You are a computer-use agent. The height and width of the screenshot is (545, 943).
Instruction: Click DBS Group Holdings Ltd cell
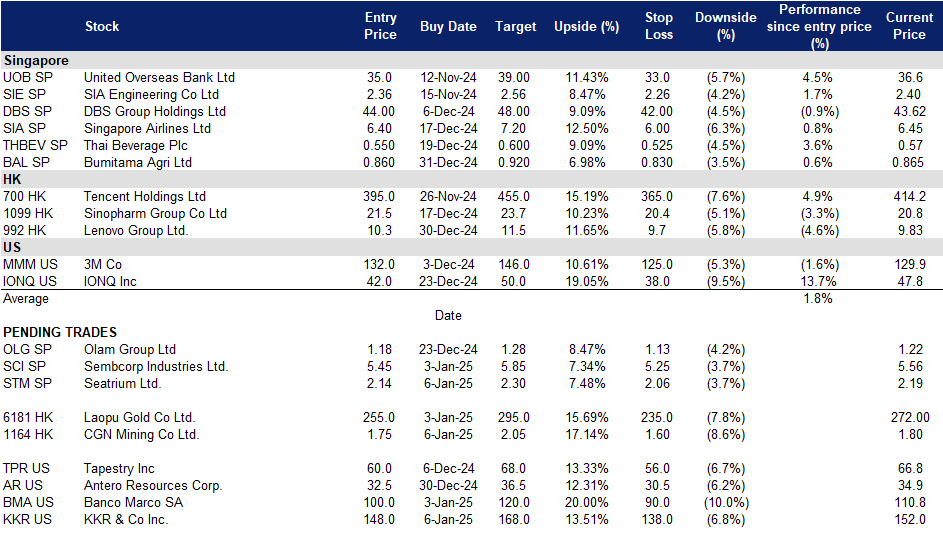click(x=155, y=111)
